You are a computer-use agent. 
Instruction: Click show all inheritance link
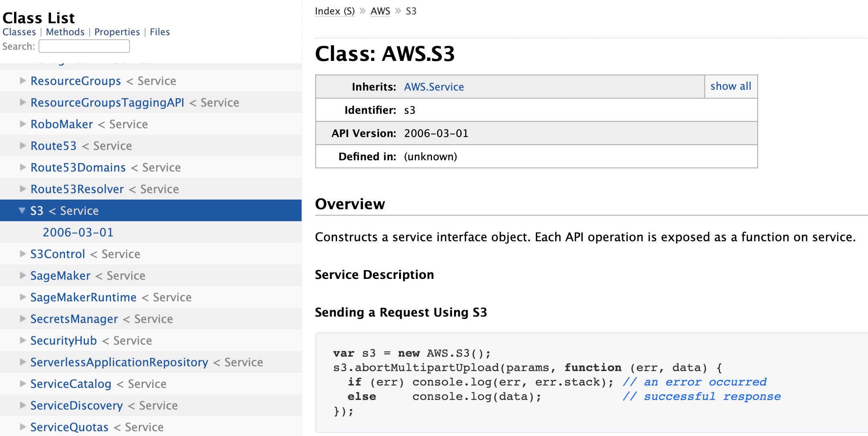tap(730, 86)
